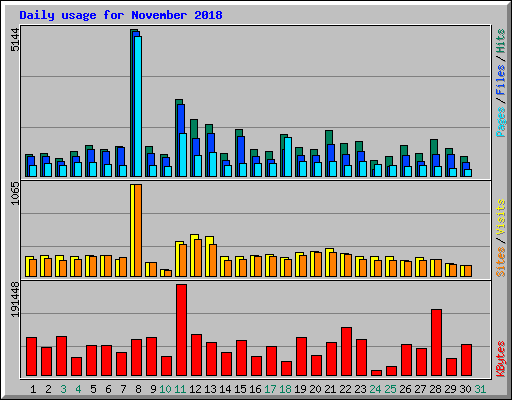The image size is (512, 400).
Task: Click the KBytes axis label
Action: [x=500, y=359]
